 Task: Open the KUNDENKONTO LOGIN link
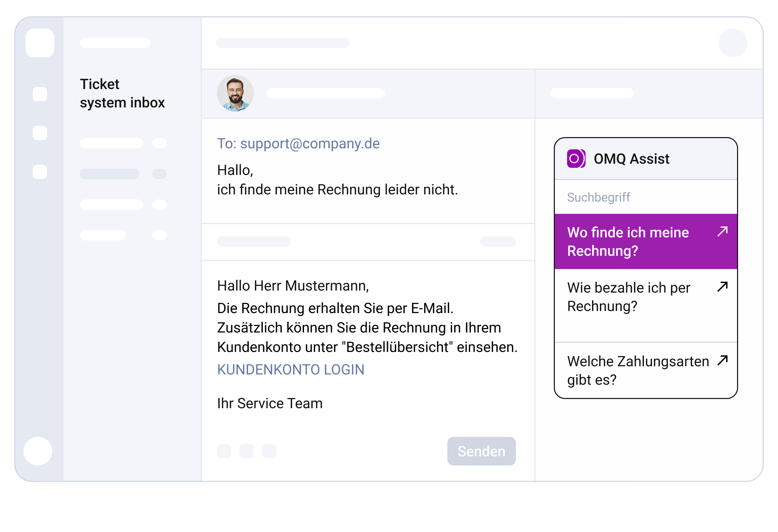tap(291, 370)
